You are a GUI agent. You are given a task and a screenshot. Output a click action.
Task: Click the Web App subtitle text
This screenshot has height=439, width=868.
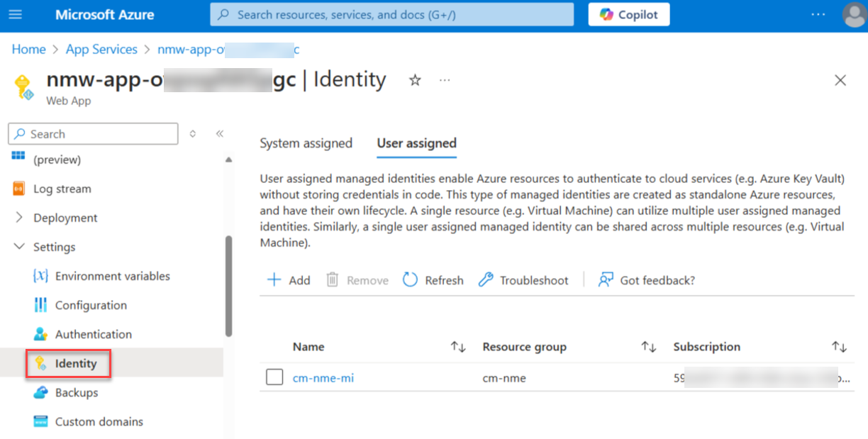(x=69, y=101)
